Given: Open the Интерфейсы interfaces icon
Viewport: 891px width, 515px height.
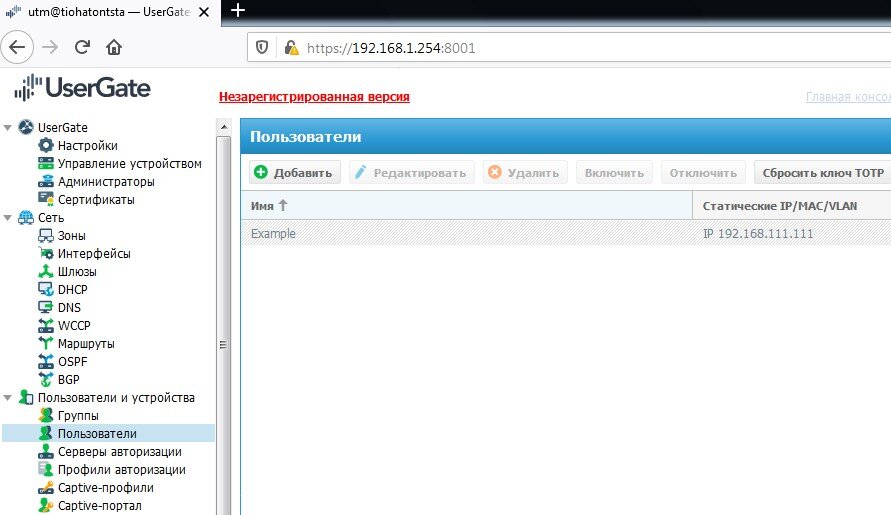Looking at the screenshot, I should pos(45,254).
